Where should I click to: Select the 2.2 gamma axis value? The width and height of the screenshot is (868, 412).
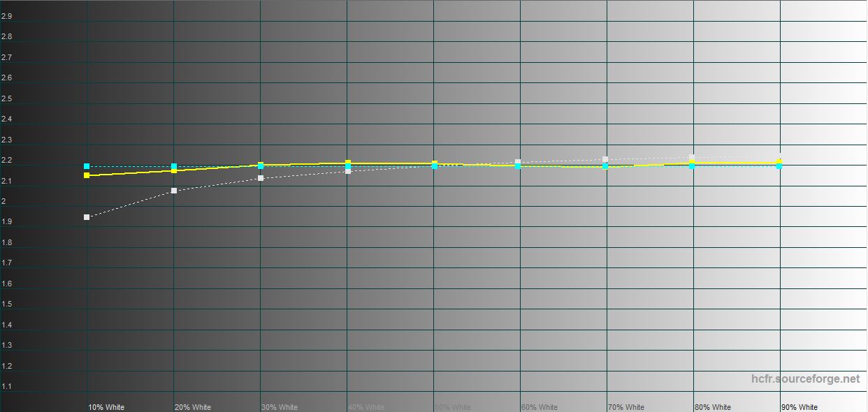[x=6, y=161]
